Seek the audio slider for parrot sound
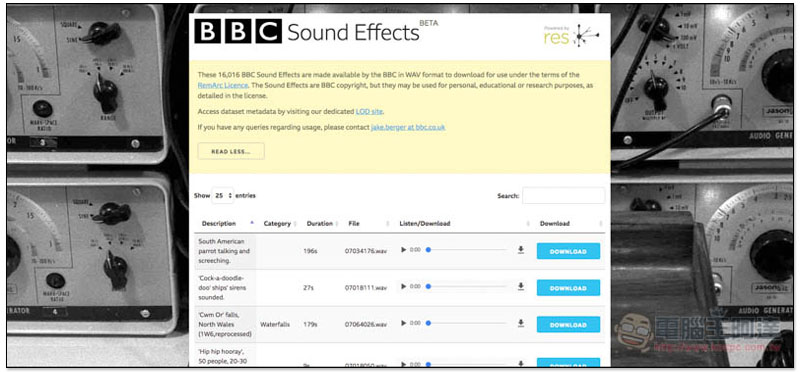 466,250
